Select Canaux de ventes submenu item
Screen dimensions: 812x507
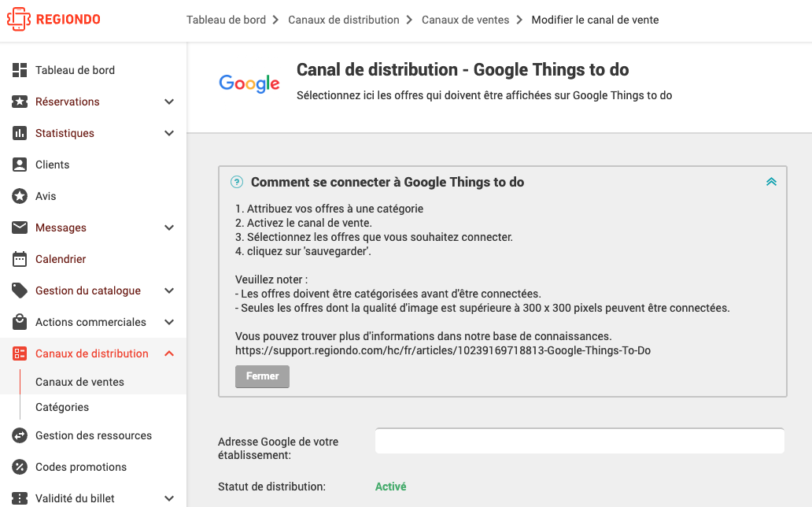(x=79, y=382)
